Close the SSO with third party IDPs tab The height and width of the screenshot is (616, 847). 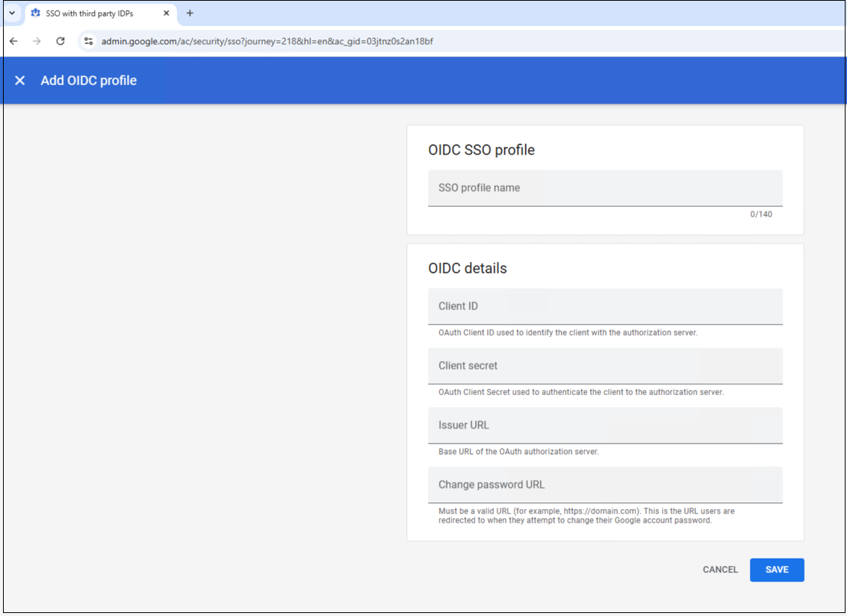point(167,13)
